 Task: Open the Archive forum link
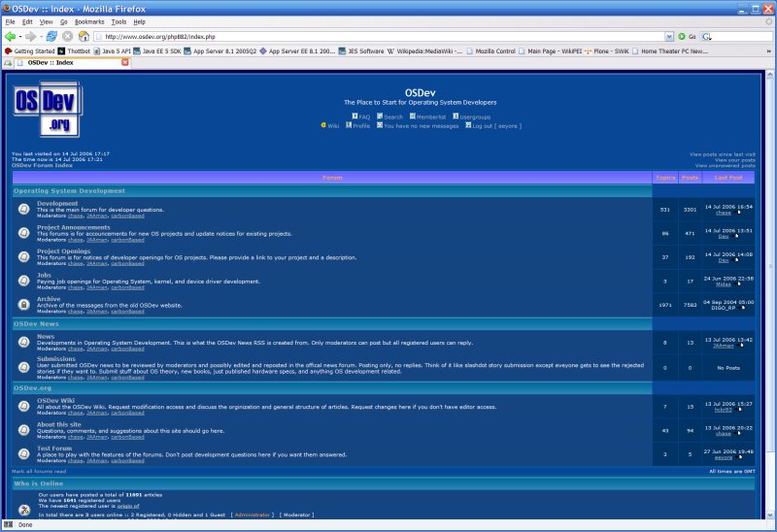click(49, 299)
